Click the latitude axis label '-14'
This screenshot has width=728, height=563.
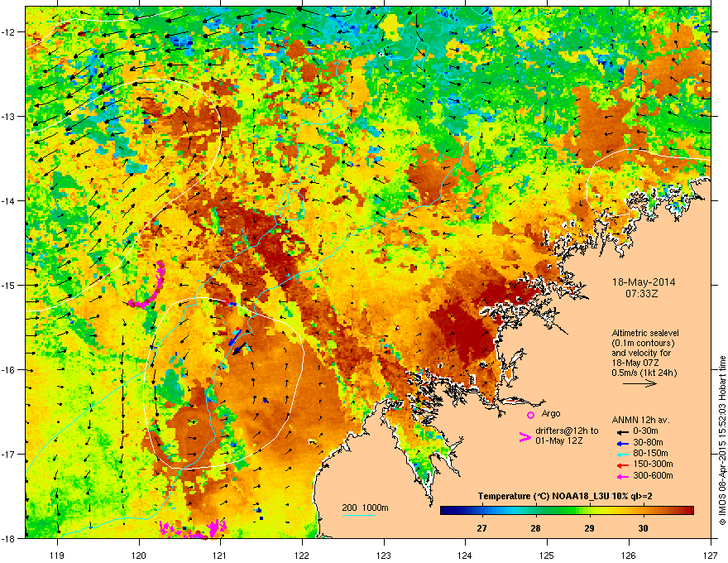9,200
